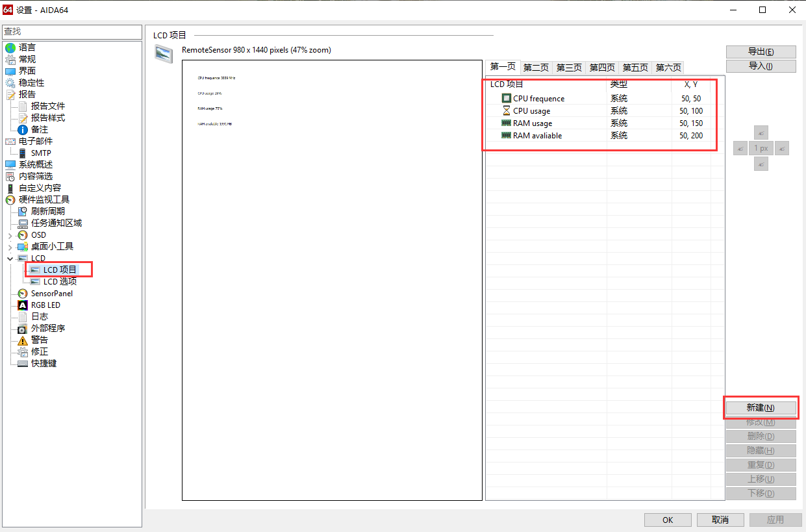Switch to the 第六页 tab
Screen dimensions: 806x532
pyautogui.click(x=668, y=68)
